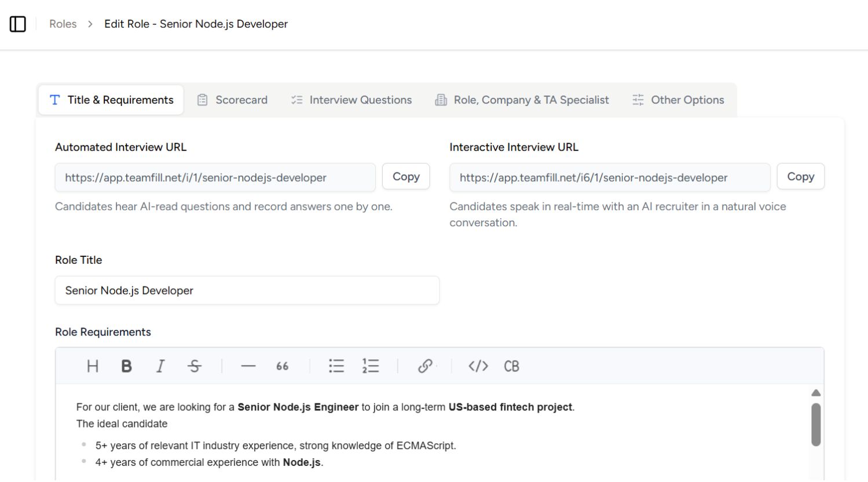Insert a blockquote
The width and height of the screenshot is (868, 482).
pyautogui.click(x=282, y=366)
